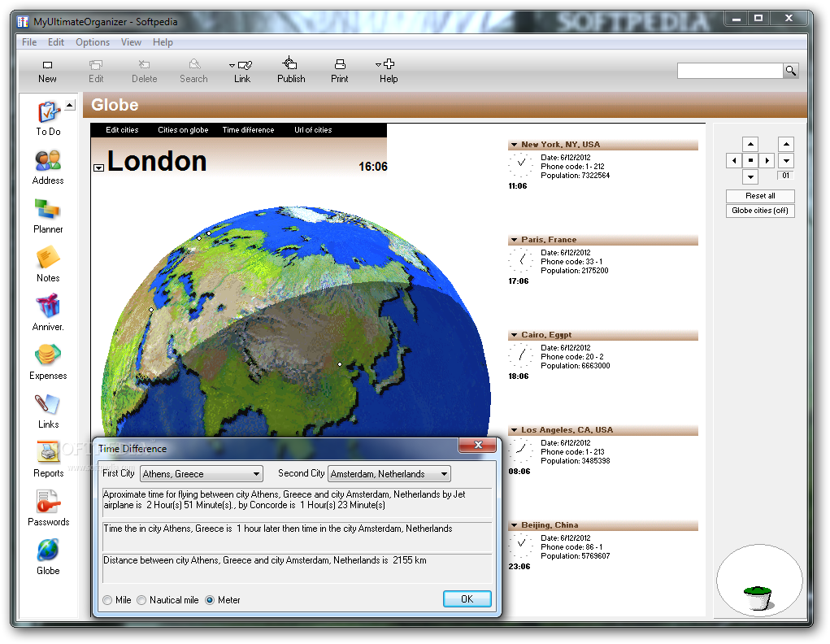Switch to Url of cities tab
Viewport: 830px width, 644px height.
(x=313, y=130)
